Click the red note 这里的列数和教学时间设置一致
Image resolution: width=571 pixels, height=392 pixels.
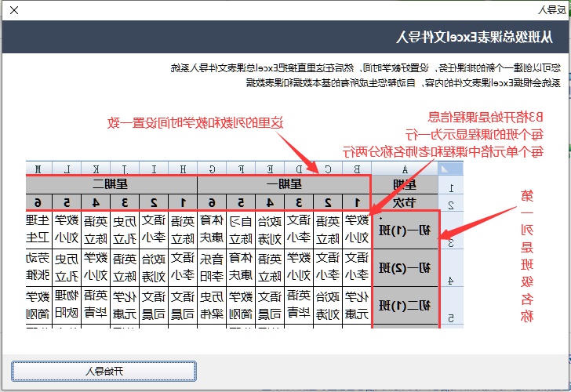195,123
